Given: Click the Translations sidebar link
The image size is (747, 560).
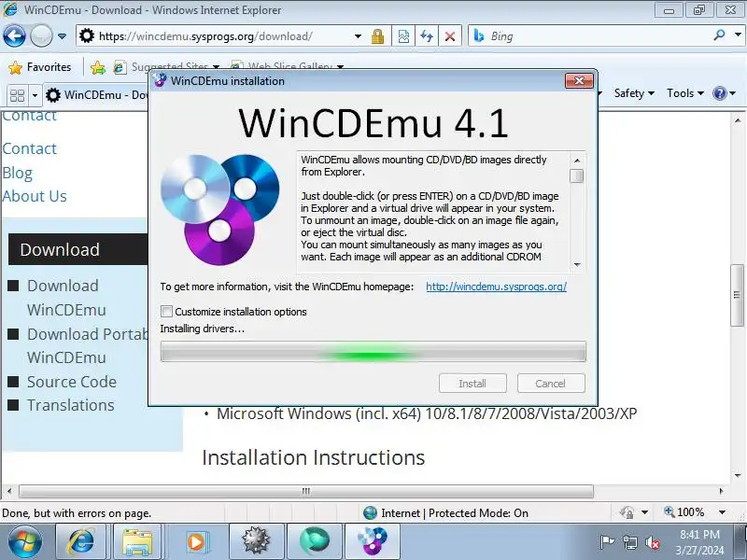Looking at the screenshot, I should coord(71,405).
